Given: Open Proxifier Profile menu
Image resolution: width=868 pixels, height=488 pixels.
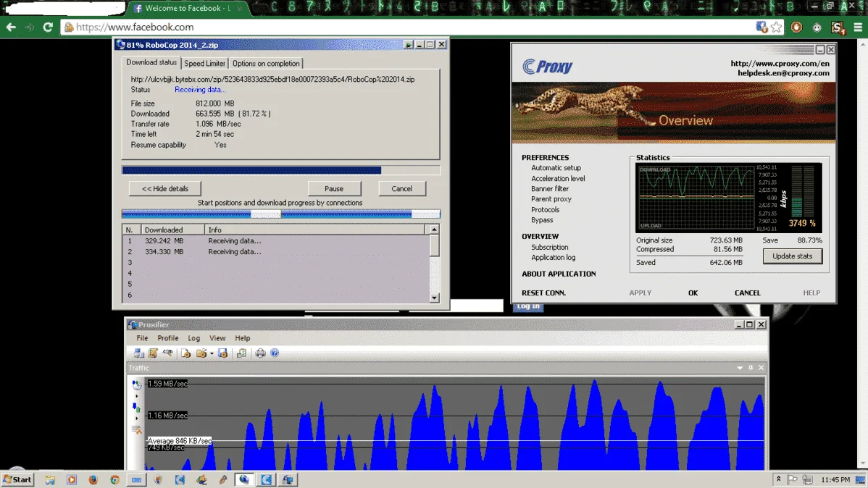Looking at the screenshot, I should click(168, 338).
